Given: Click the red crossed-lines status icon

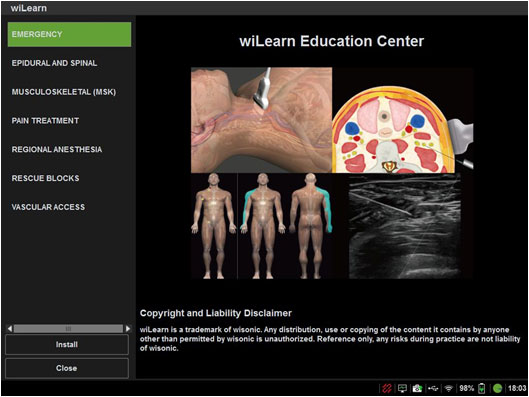Looking at the screenshot, I should [387, 388].
